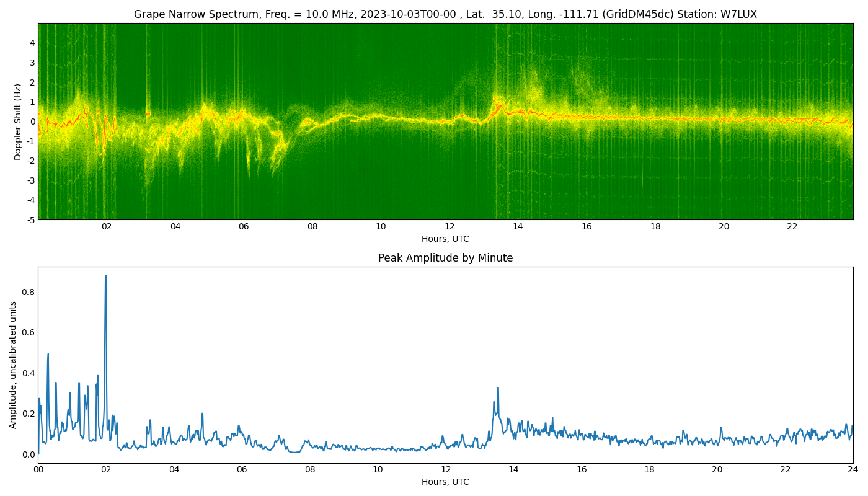Screen dimensions: 868x496
Task: Click amplitude axis tick '0.2'
Action: (29, 414)
